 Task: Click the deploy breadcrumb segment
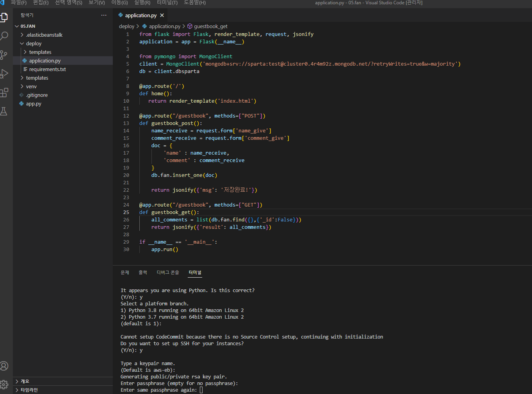(x=126, y=26)
